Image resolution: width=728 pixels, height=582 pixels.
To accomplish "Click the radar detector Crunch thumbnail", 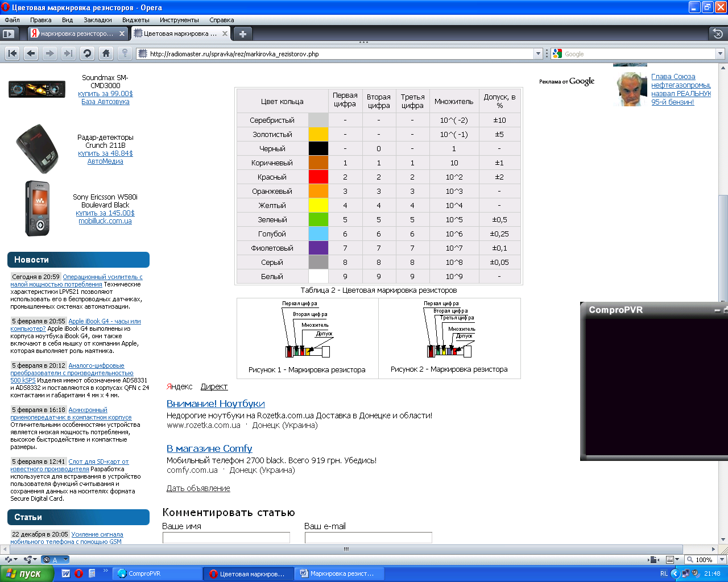I will 37,149.
